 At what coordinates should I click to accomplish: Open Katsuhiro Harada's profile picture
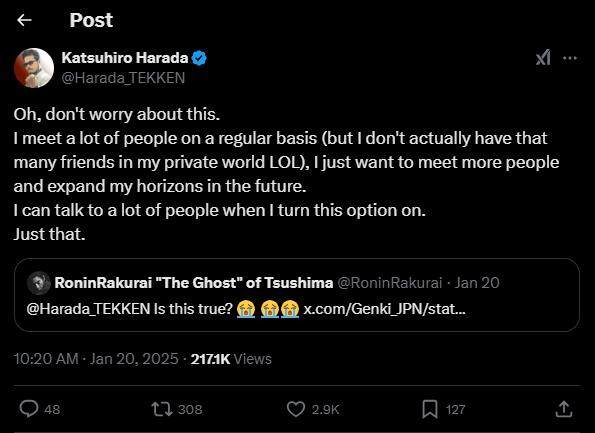tap(34, 68)
